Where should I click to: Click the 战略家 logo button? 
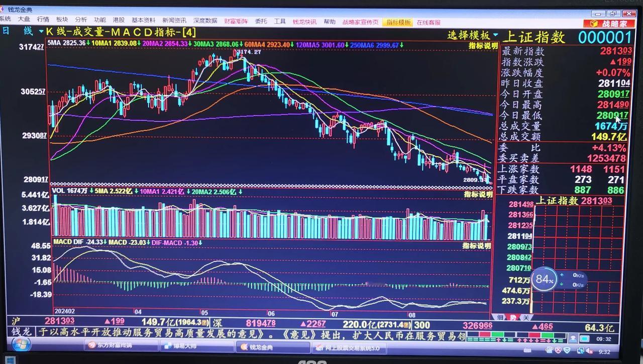(x=609, y=24)
